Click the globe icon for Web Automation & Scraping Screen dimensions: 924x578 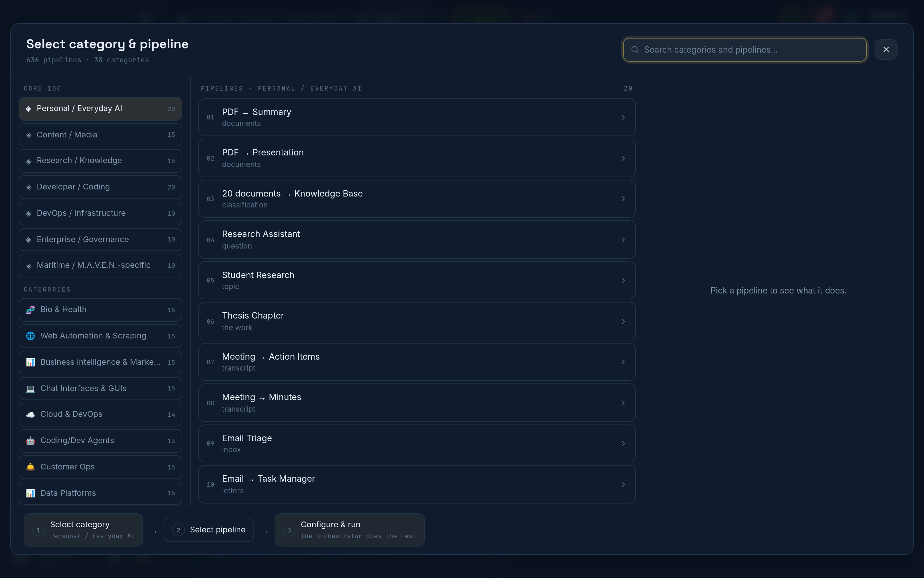[x=30, y=336]
